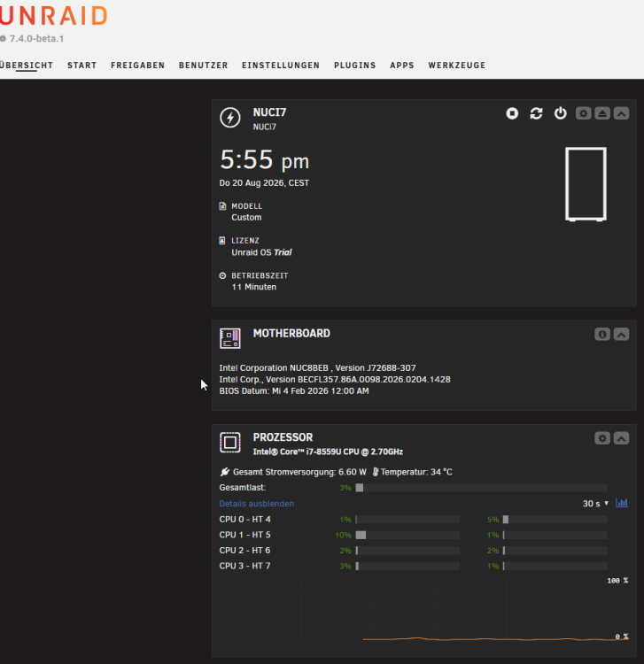Click the Gesamtlast load bar
This screenshot has width=644, height=664.
coord(481,488)
